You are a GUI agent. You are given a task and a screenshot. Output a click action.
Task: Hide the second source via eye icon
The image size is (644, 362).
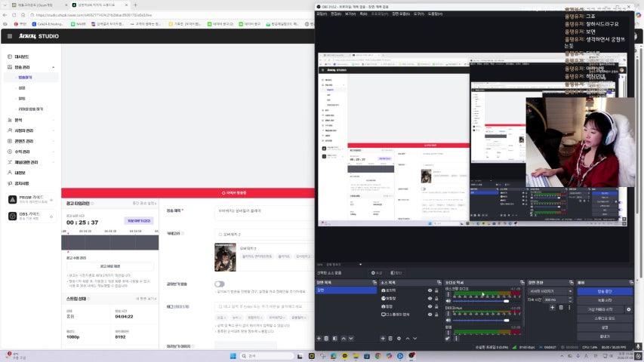coord(430,299)
